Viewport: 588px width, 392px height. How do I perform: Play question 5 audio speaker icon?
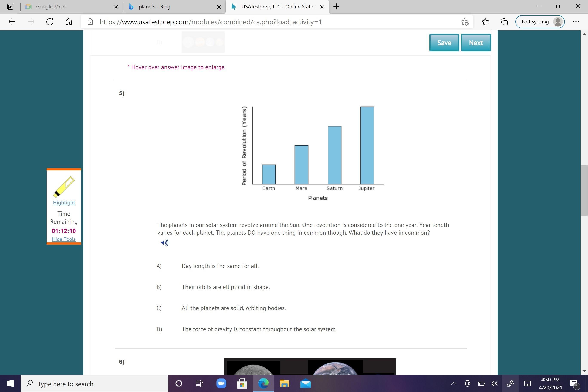(164, 243)
